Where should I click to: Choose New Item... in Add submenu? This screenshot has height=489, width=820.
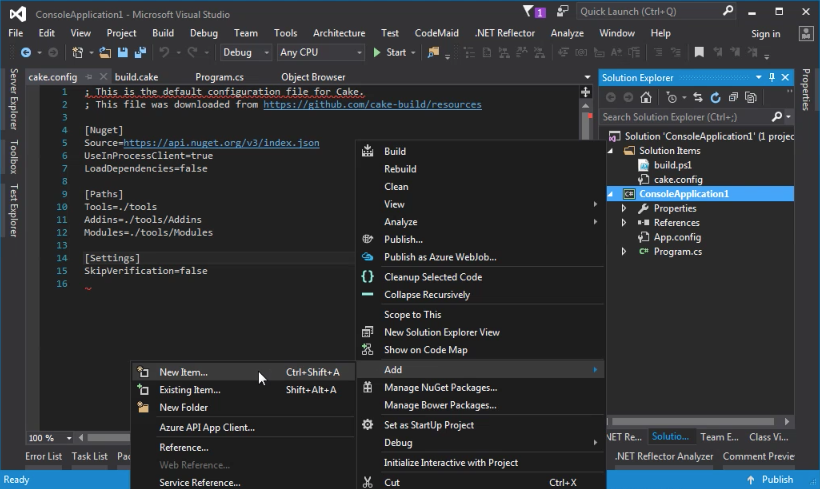coord(242,372)
